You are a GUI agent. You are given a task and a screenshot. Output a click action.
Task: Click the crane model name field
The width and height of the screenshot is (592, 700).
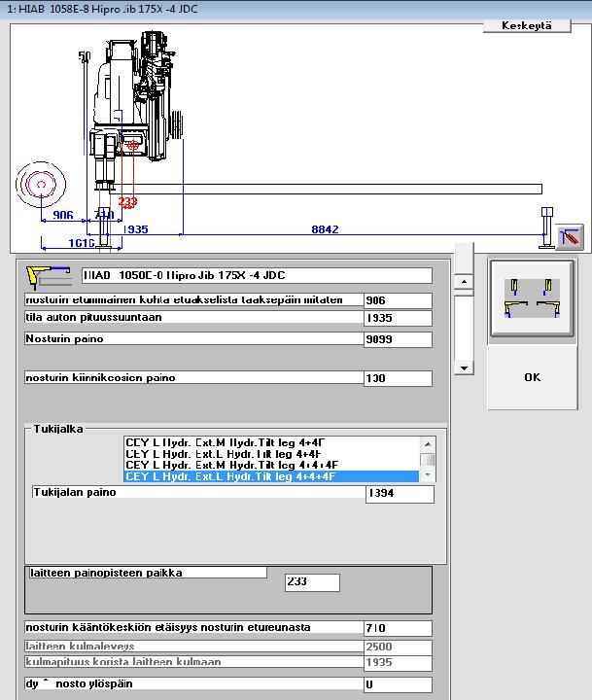tap(257, 275)
